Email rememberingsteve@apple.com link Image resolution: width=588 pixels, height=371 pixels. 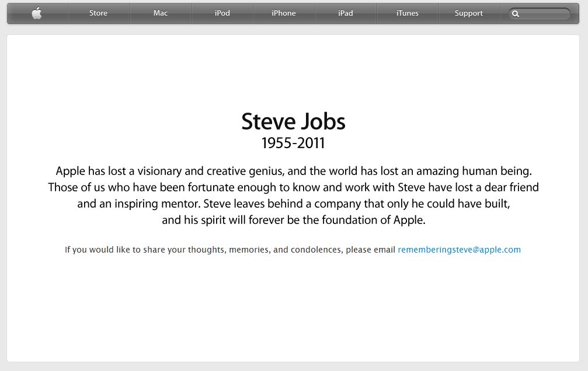pyautogui.click(x=460, y=250)
